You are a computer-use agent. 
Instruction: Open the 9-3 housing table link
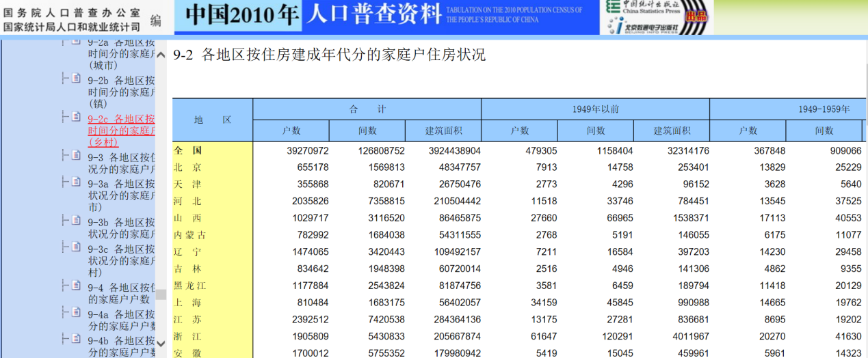click(121, 163)
